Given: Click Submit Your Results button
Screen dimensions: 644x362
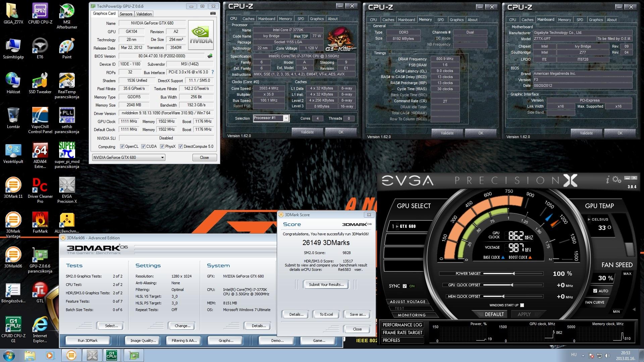Looking at the screenshot, I should click(x=326, y=285).
